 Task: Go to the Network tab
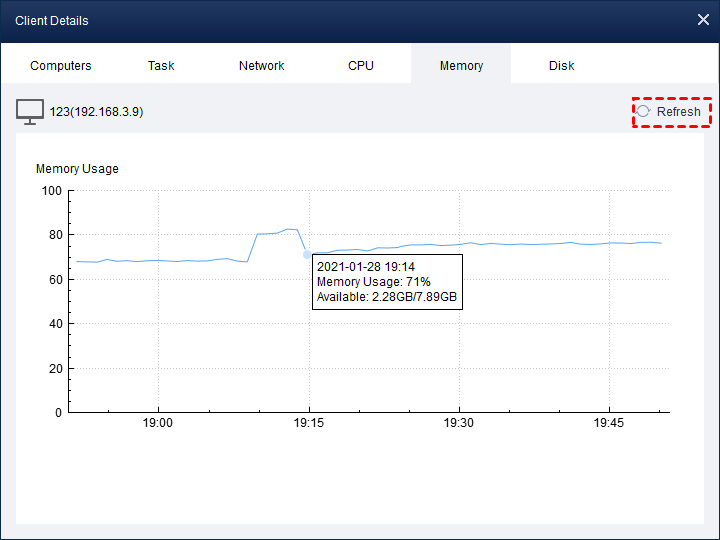(x=261, y=66)
